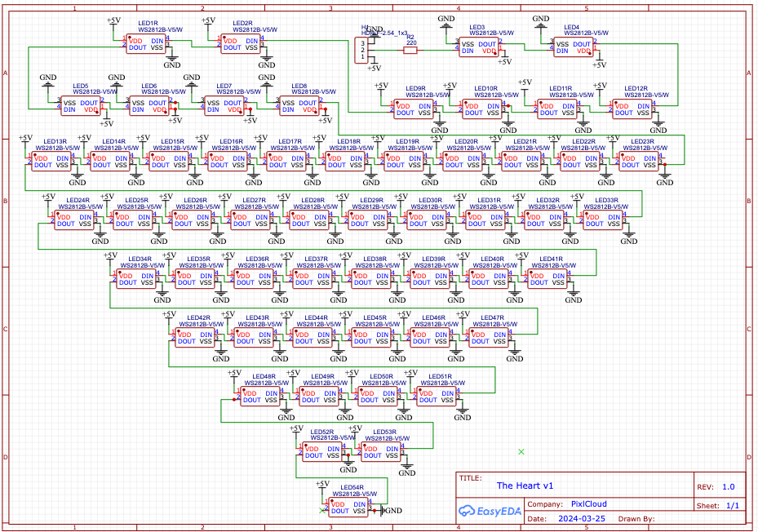Click the +5V power symbol above LED1R
The width and height of the screenshot is (758, 532).
pos(113,22)
